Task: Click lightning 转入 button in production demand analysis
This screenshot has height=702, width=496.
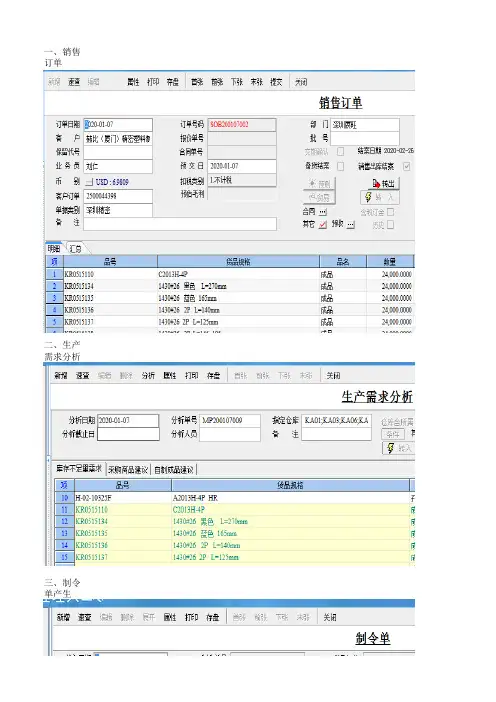Action: (399, 448)
